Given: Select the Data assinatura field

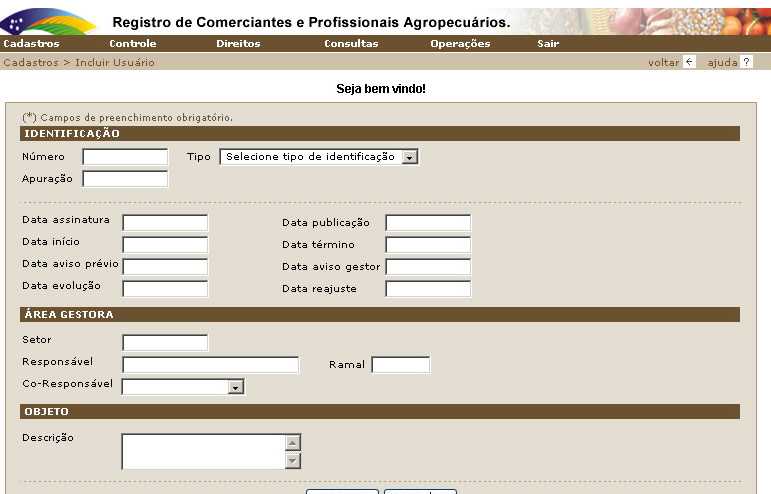Looking at the screenshot, I should [x=165, y=222].
